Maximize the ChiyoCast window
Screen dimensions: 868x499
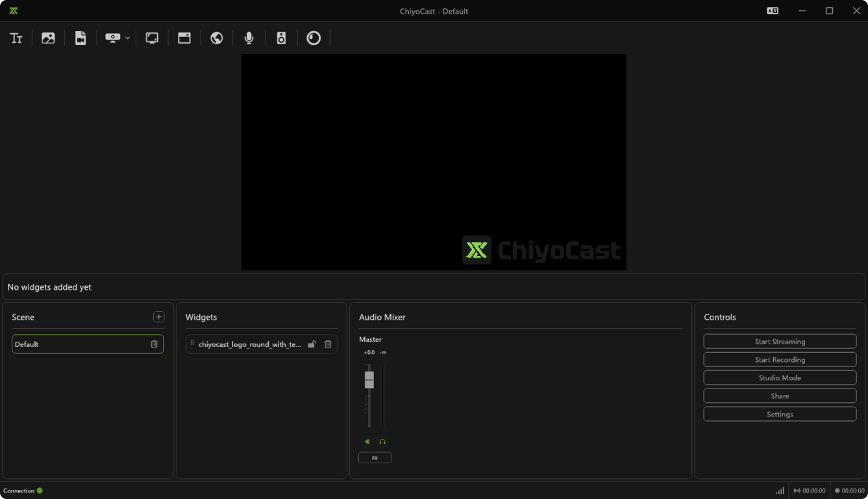(x=829, y=11)
